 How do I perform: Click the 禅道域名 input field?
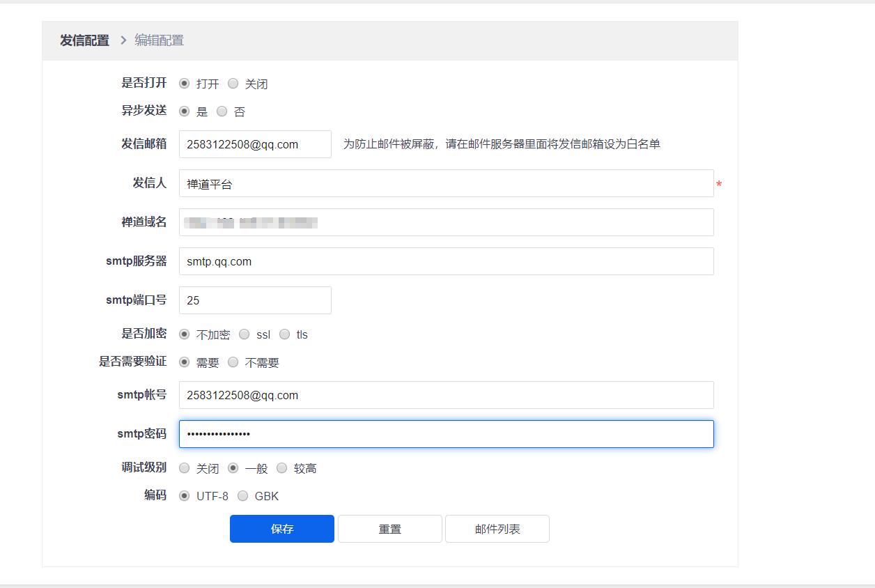coord(446,222)
